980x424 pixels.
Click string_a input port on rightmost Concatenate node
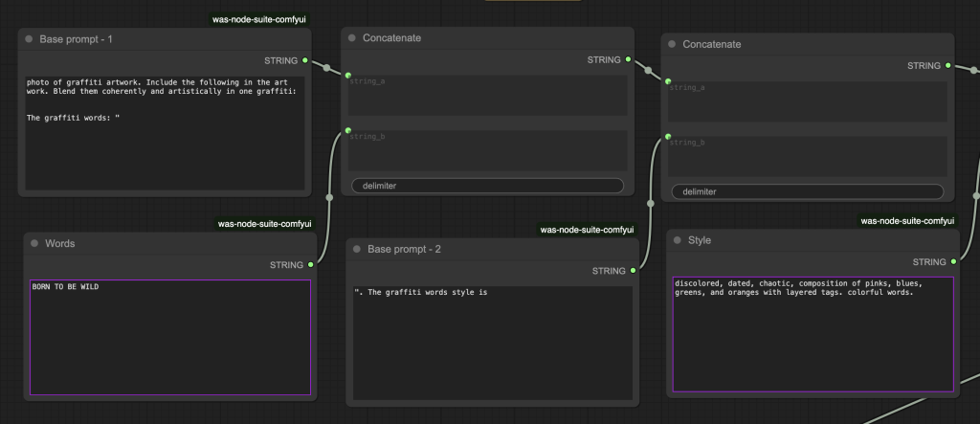(x=668, y=81)
